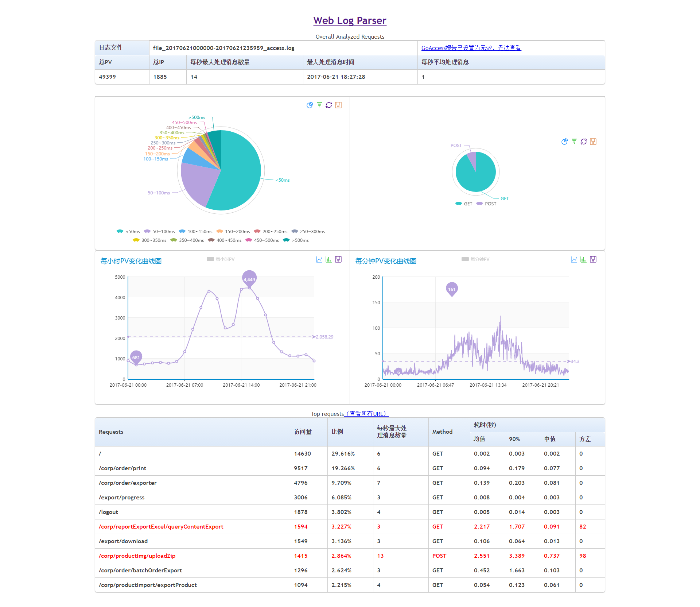Toggle 100~150ms legend entry
The width and height of the screenshot is (700, 607).
pos(195,232)
